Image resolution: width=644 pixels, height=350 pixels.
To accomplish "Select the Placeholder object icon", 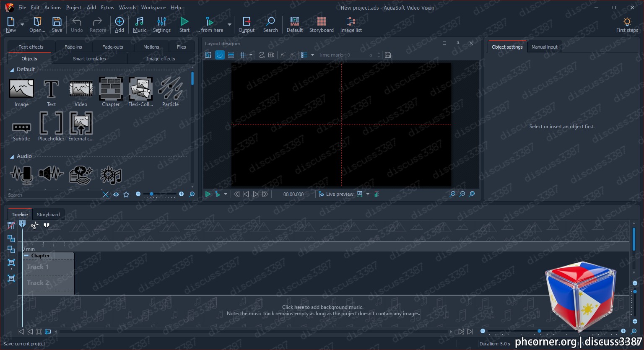I will pos(51,123).
